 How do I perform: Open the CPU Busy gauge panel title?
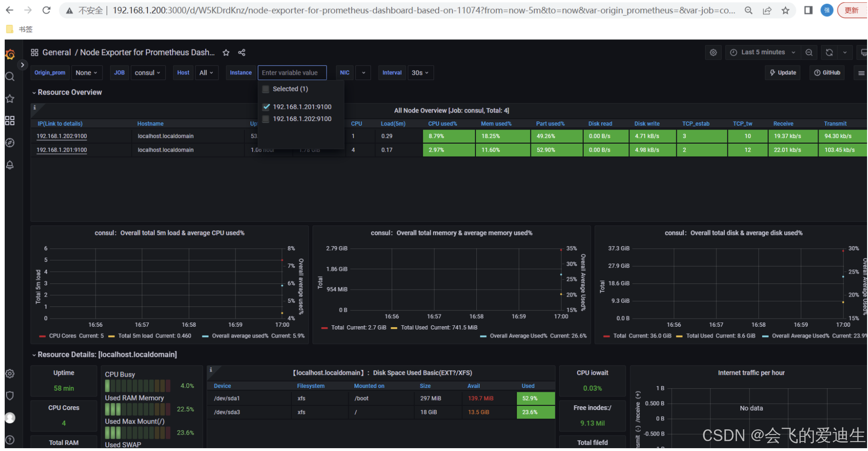pos(120,375)
